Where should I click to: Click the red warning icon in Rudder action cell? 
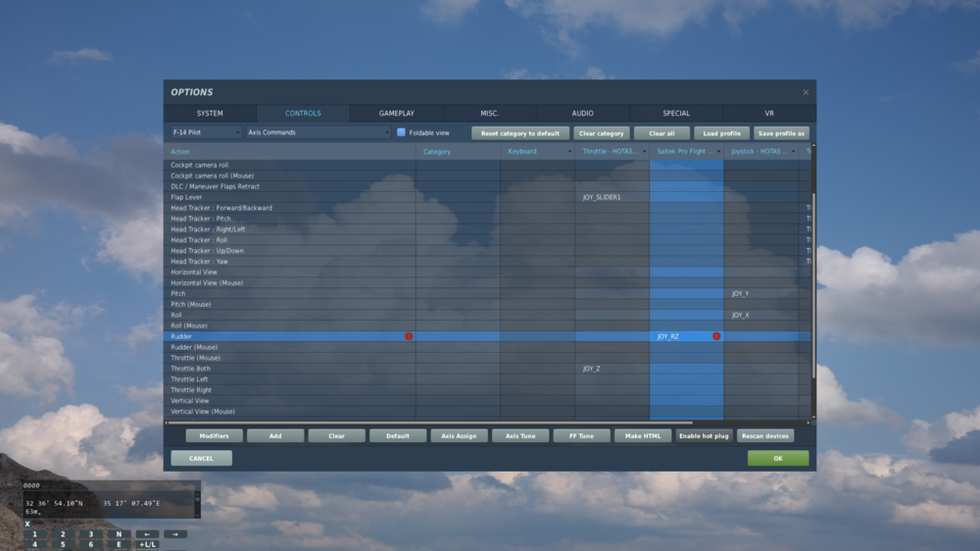[409, 336]
